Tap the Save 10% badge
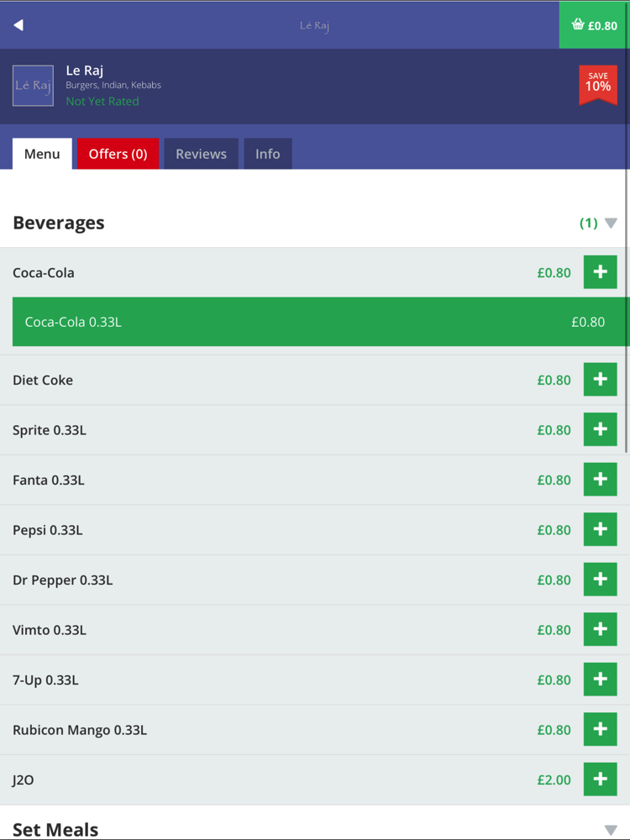630x840 pixels. 598,84
